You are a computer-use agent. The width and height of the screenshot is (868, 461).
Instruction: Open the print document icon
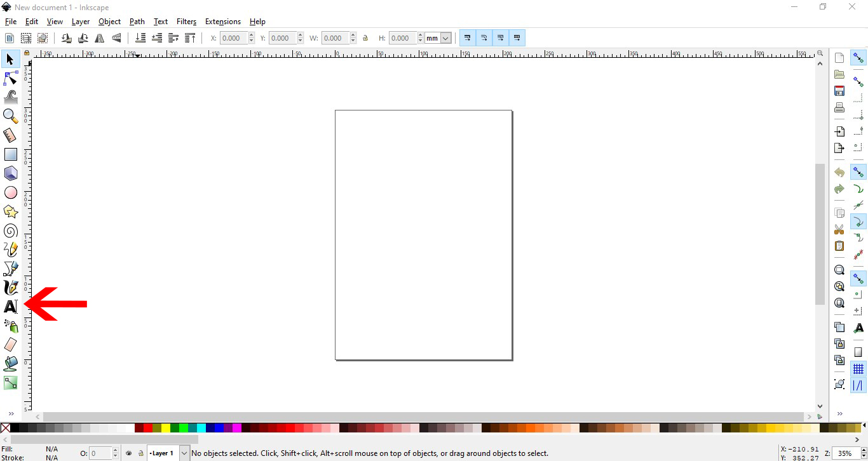point(839,107)
